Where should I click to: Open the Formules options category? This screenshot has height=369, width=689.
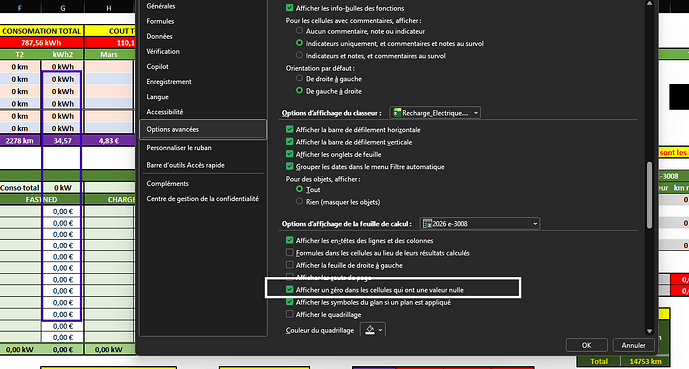click(160, 21)
